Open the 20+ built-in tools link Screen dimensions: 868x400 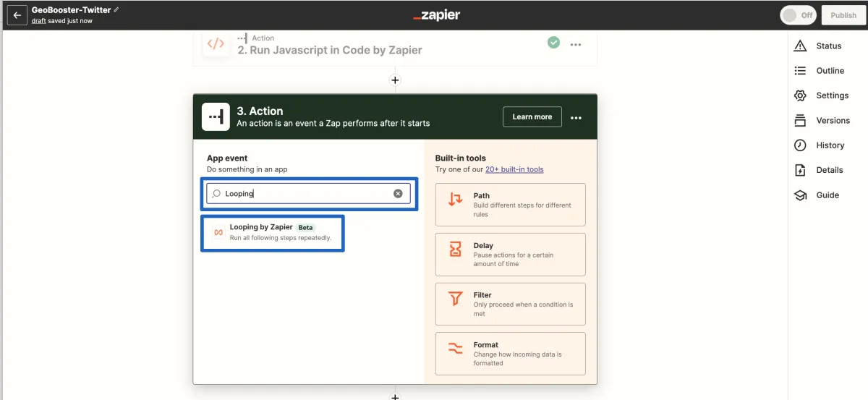[514, 169]
